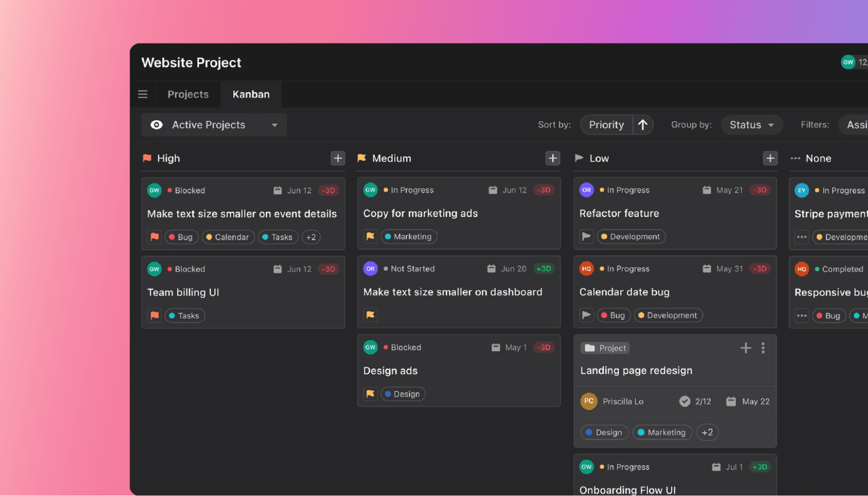The width and height of the screenshot is (868, 496).
Task: Toggle the eye icon beside Active Projects
Action: [x=156, y=125]
